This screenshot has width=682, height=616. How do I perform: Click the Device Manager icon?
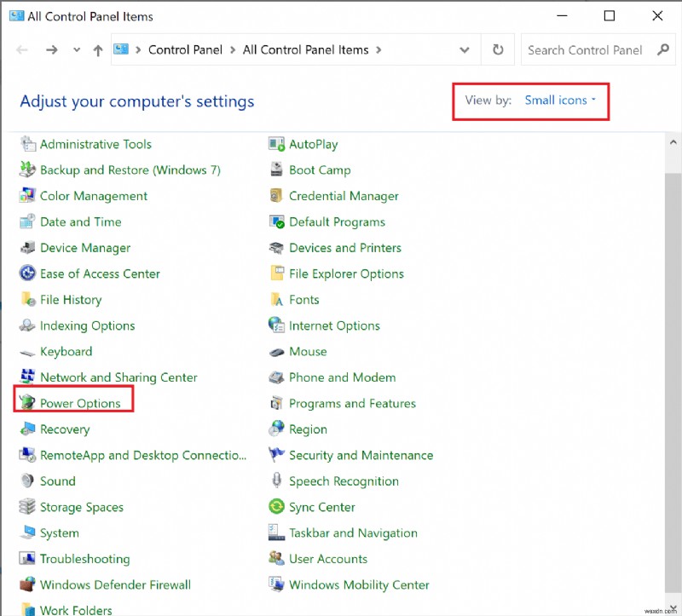[27, 248]
